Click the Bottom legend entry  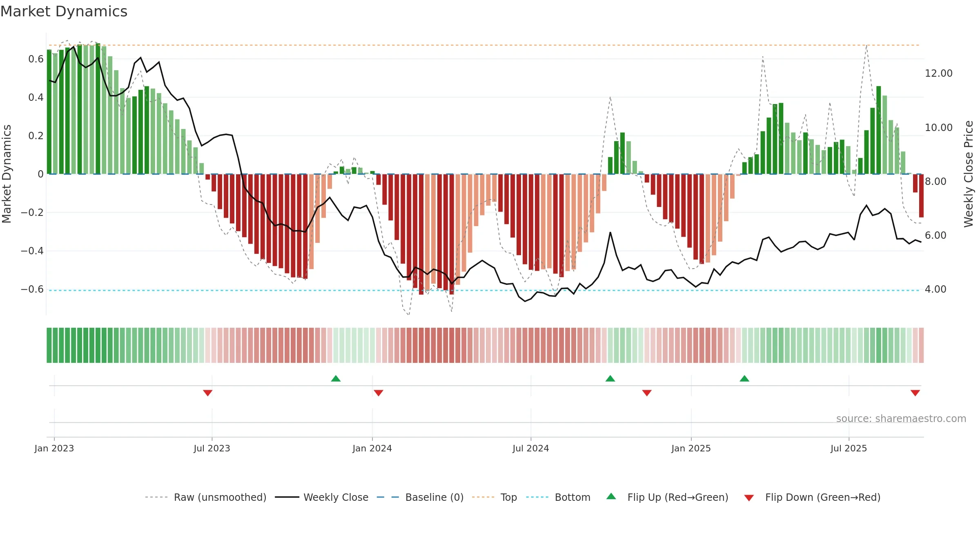point(558,497)
